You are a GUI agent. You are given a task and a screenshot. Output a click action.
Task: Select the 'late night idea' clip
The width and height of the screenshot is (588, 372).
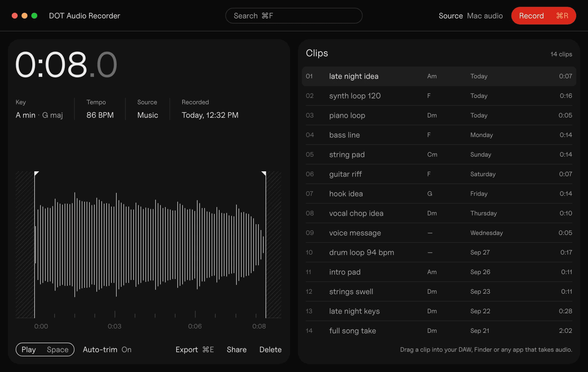tap(439, 76)
